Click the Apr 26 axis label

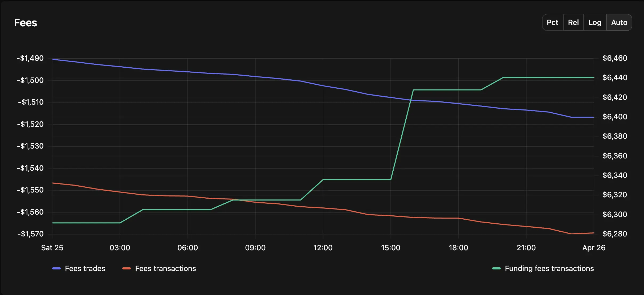594,248
